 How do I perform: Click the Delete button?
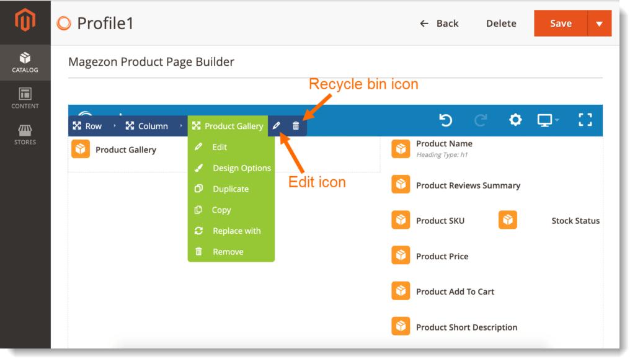[x=501, y=24]
